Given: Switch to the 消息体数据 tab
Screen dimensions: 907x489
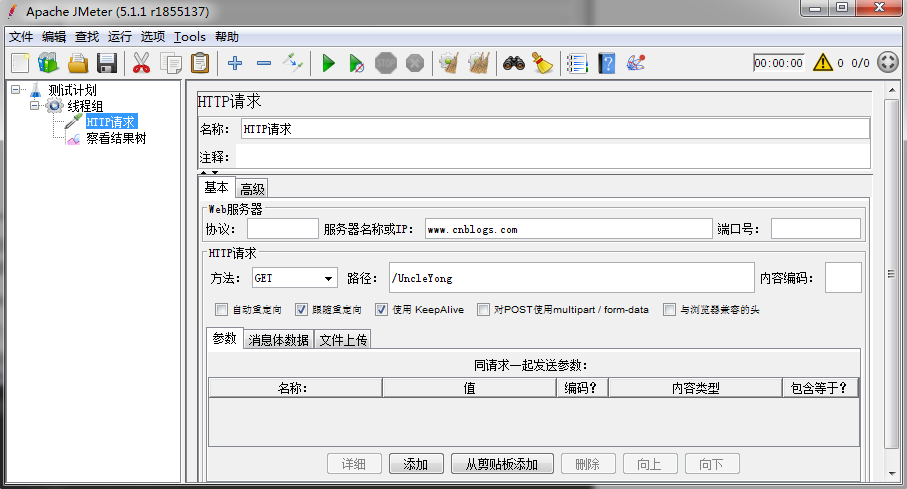Looking at the screenshot, I should tap(278, 340).
